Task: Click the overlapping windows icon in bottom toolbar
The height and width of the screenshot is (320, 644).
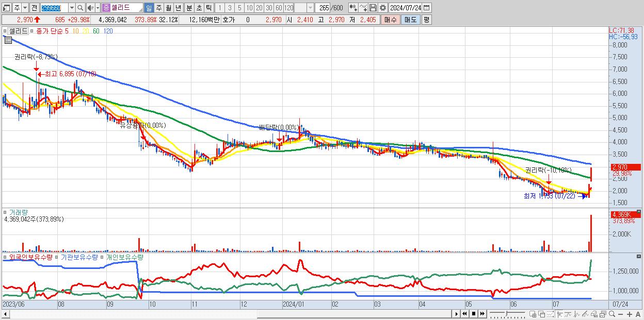Action: [541, 314]
